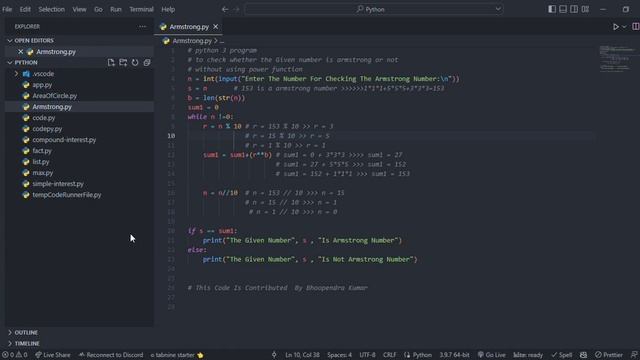
Task: Go back using the navigation arrow
Action: coord(225,9)
